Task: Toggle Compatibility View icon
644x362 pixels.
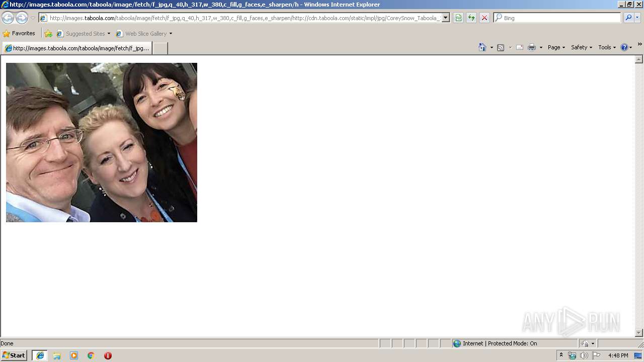Action: [x=458, y=18]
